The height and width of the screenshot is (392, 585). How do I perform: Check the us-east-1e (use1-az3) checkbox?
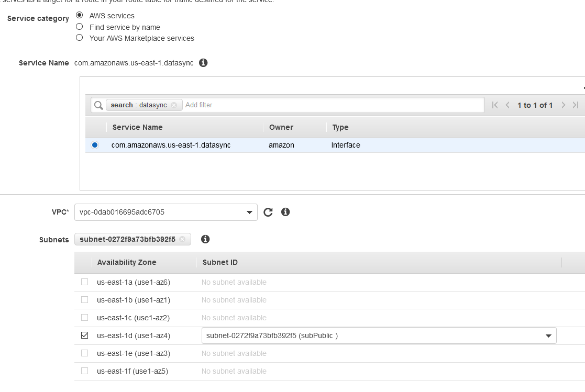[x=85, y=353]
